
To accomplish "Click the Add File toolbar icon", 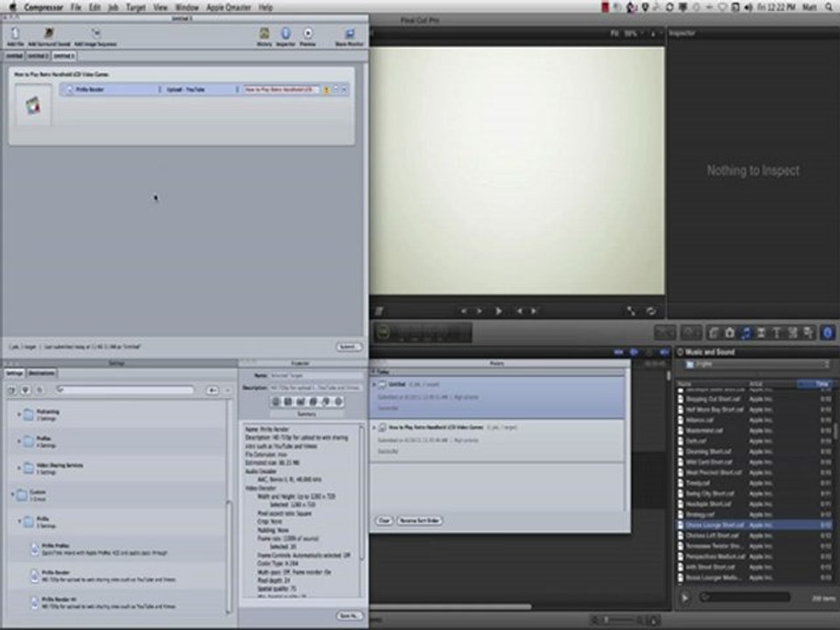I will click(15, 33).
